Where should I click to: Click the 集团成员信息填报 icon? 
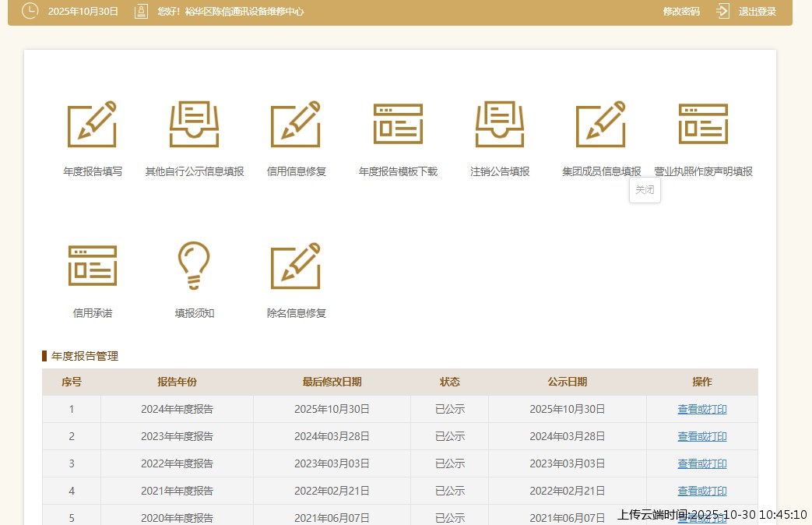click(601, 124)
